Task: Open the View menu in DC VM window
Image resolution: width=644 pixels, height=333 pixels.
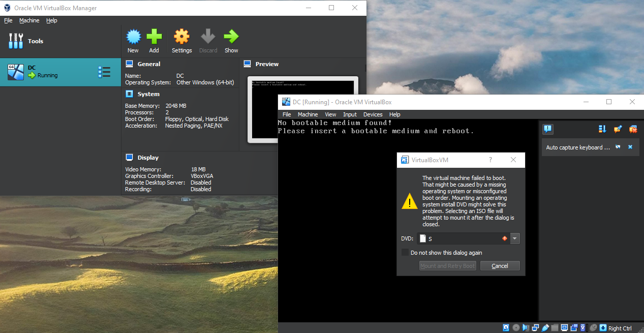Action: 330,114
